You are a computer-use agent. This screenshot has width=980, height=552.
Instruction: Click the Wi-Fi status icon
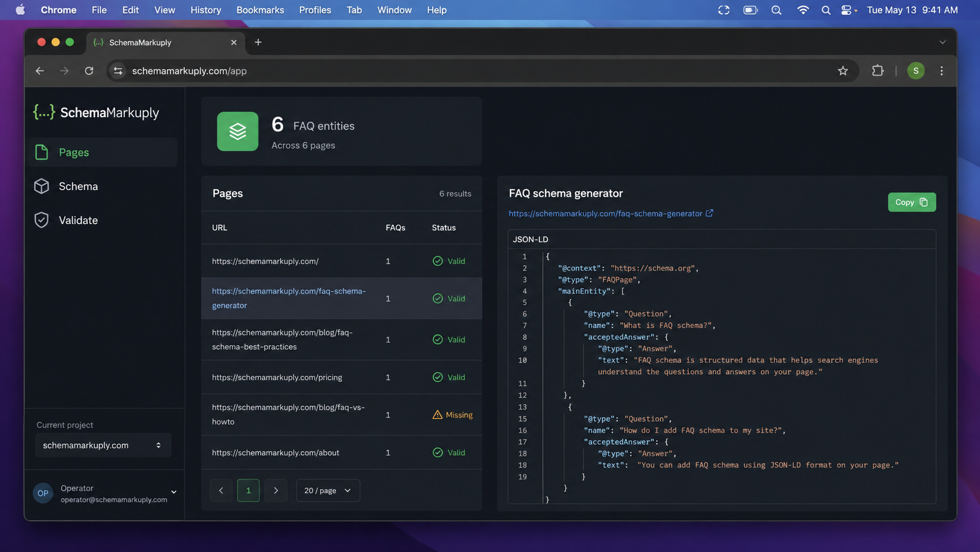(x=803, y=10)
